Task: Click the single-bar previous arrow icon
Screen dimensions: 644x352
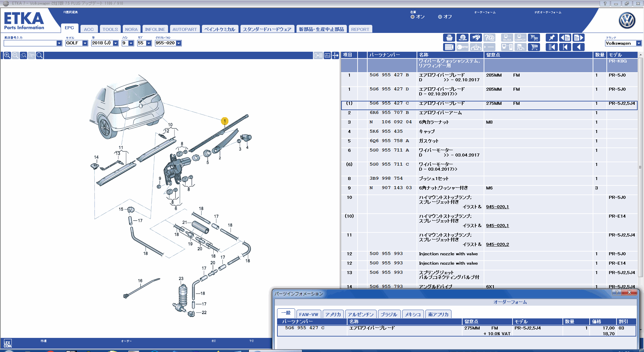Action: (565, 47)
